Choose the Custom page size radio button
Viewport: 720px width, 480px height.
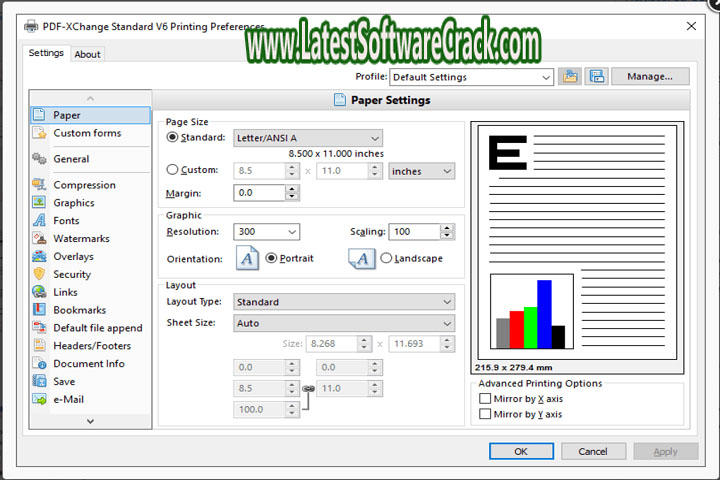pyautogui.click(x=172, y=169)
